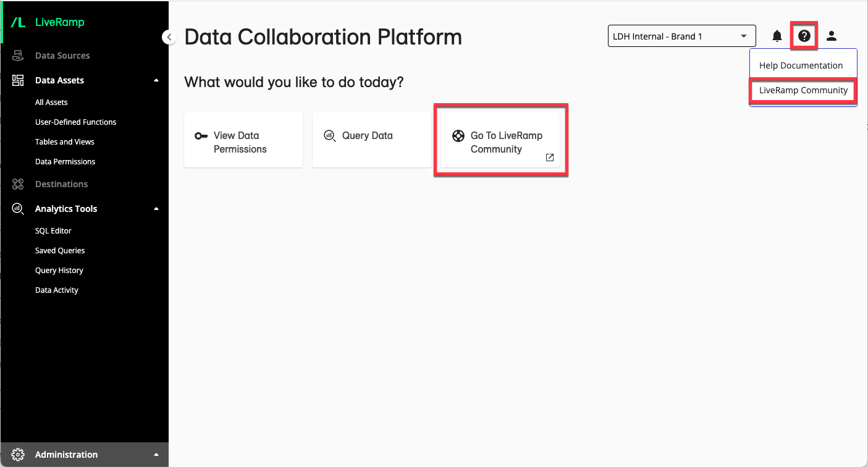Click the Go To LiveRamp Community card

pos(500,140)
